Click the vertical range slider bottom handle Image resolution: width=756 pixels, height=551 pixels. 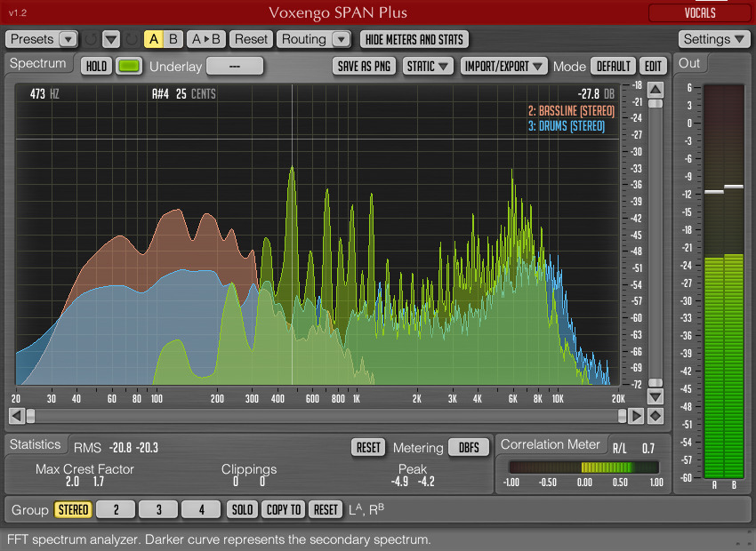tap(655, 382)
